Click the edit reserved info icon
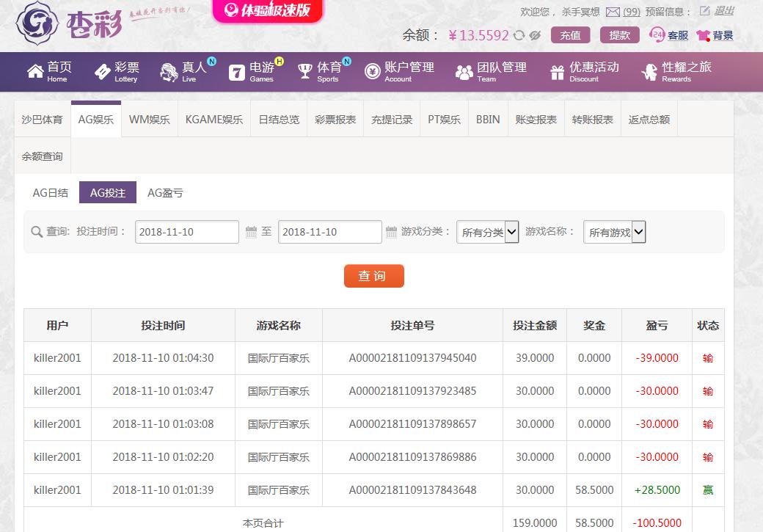 pyautogui.click(x=704, y=11)
